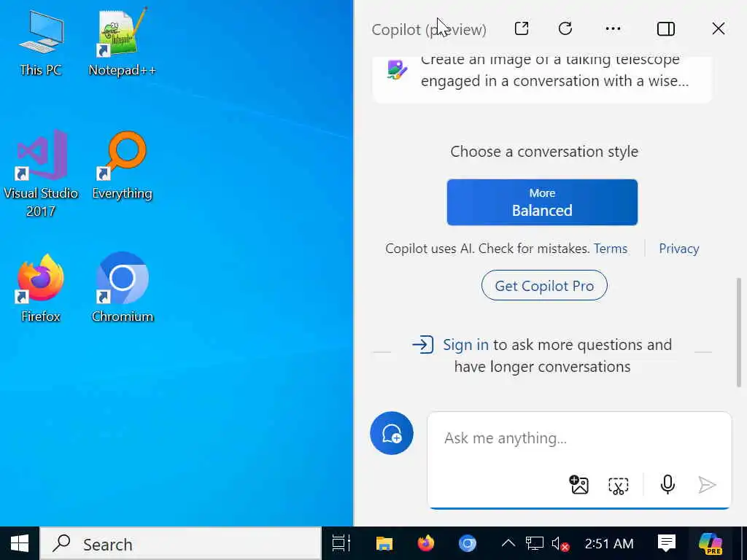
Task: Show hidden system tray icons
Action: coord(508,543)
